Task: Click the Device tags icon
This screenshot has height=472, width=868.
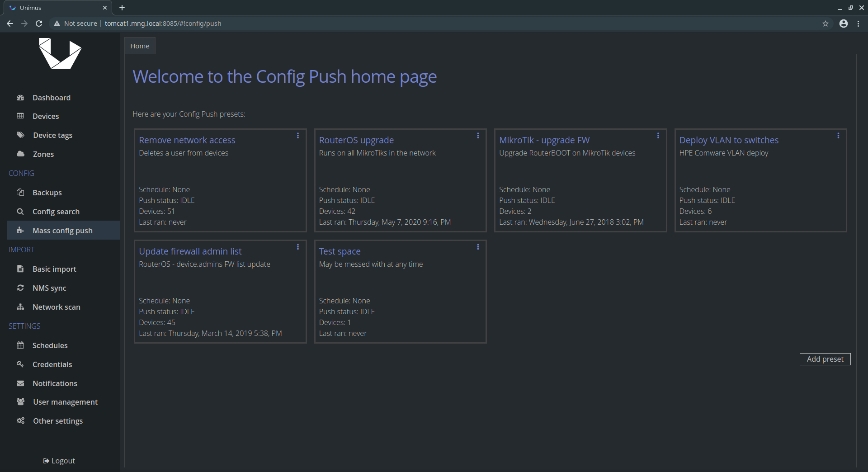Action: click(x=20, y=135)
